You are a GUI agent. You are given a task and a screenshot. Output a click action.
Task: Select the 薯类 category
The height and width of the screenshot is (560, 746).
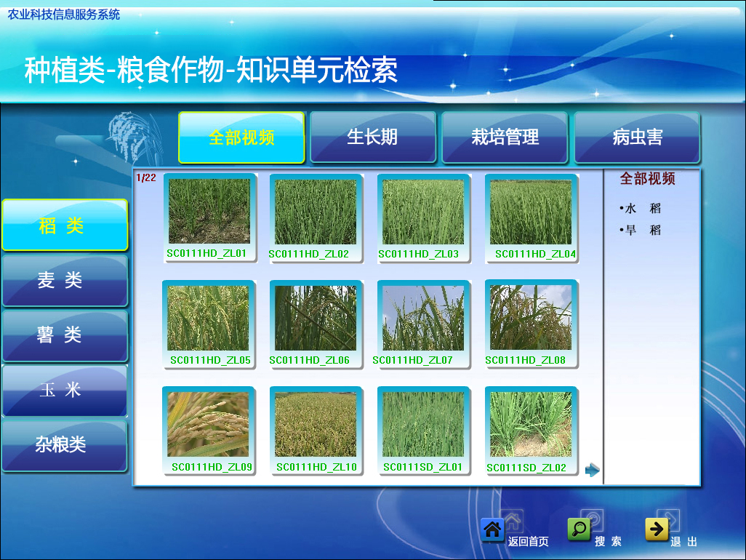(65, 335)
